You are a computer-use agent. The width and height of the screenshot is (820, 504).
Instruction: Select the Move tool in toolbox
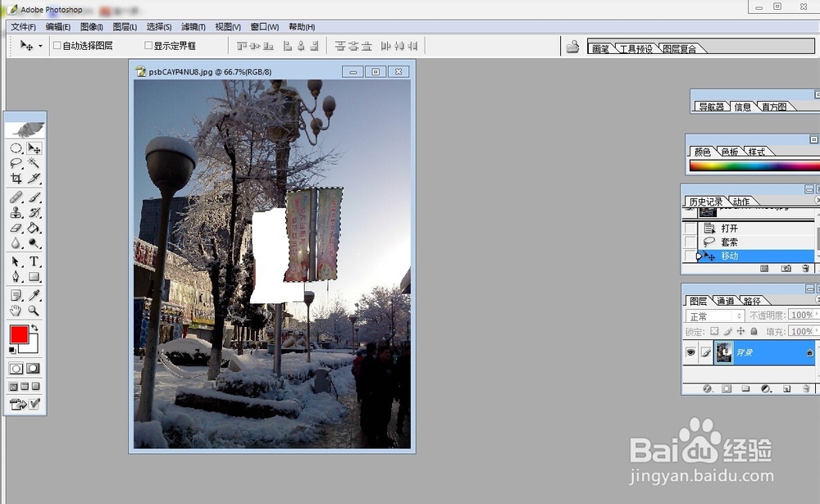pos(34,148)
